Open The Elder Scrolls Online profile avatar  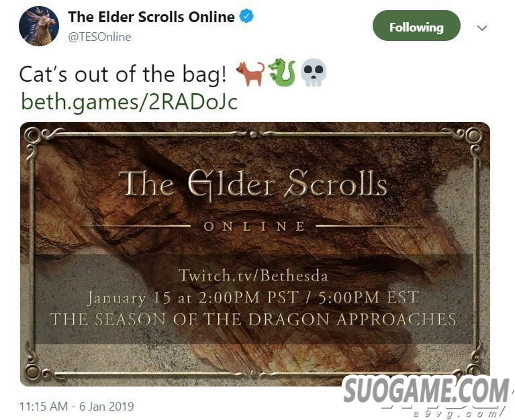(x=39, y=26)
